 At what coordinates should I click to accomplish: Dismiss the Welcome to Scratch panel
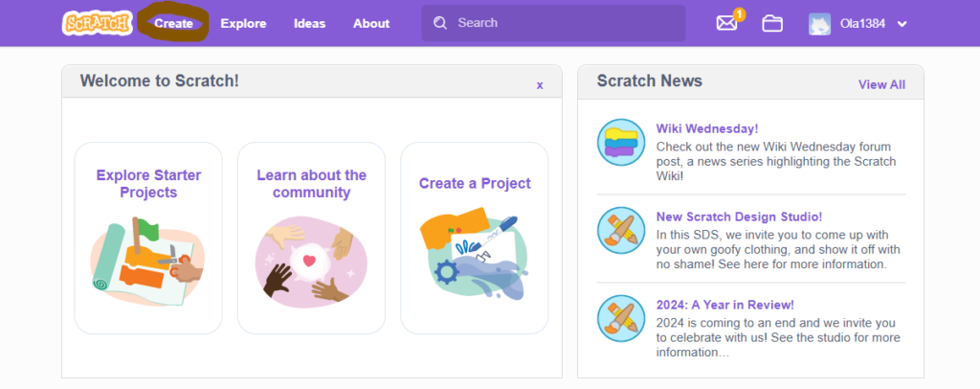point(540,85)
